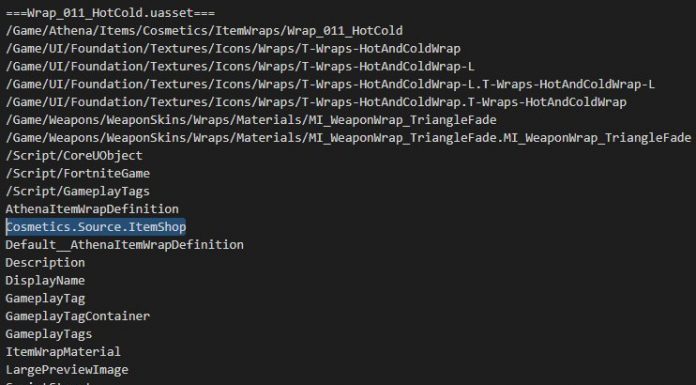Click the ===Wrap_011_HotCold.uasset=== header line
This screenshot has width=696, height=385.
coord(110,13)
